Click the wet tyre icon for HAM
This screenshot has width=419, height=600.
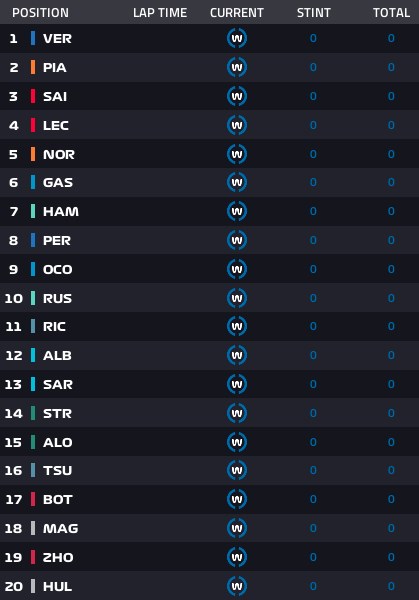(x=237, y=211)
